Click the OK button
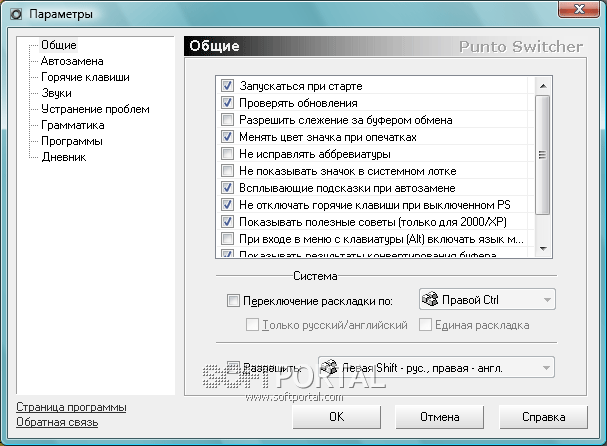Image resolution: width=607 pixels, height=446 pixels. 336,417
